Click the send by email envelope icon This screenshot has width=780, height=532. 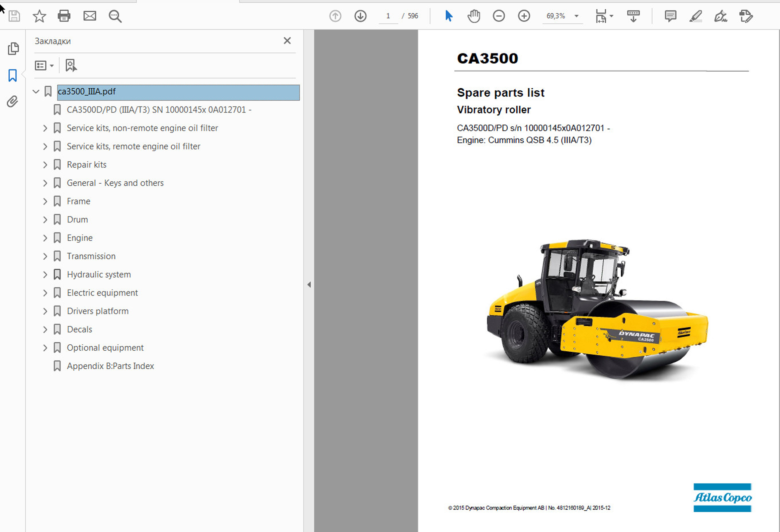[90, 16]
